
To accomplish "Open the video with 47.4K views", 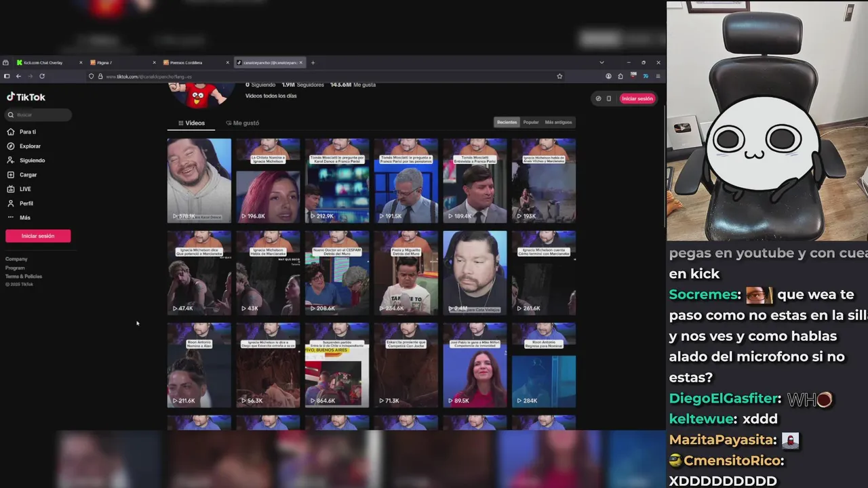I will 199,272.
